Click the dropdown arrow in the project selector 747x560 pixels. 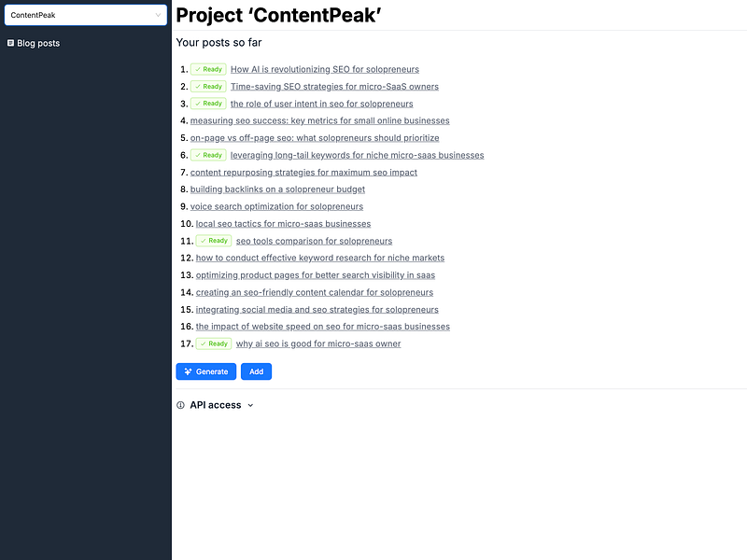(x=159, y=15)
